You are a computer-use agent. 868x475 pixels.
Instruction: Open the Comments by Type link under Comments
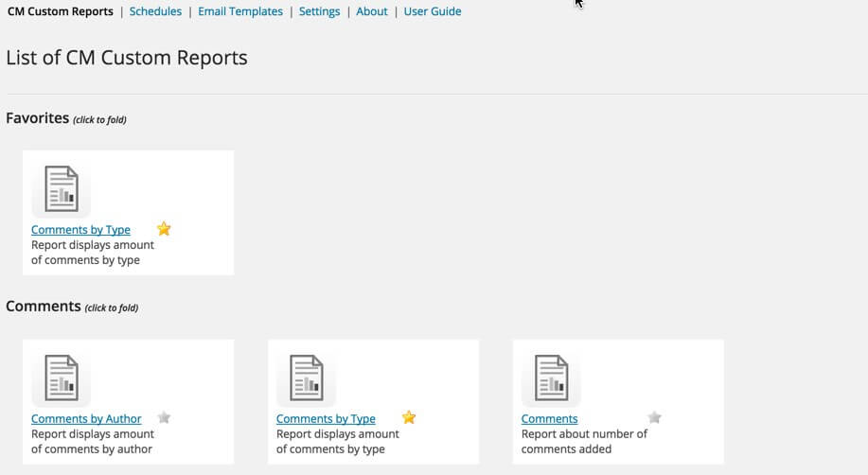coord(326,419)
